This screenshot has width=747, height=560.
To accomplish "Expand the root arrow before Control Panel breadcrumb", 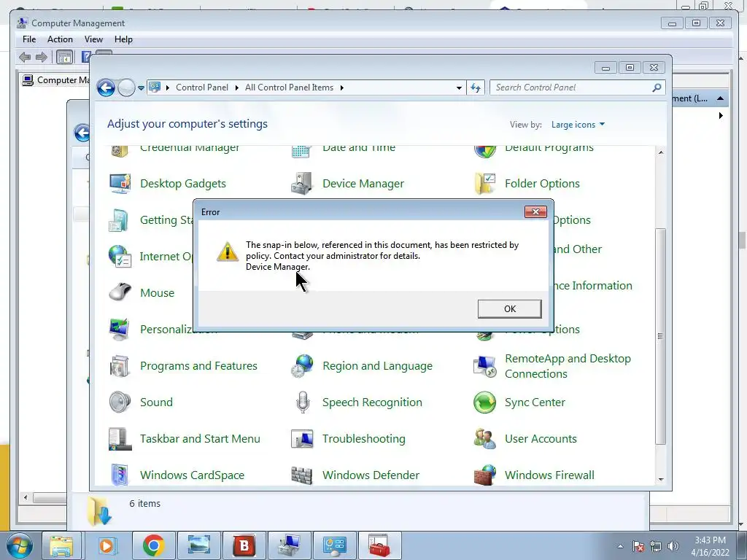I will [x=168, y=87].
